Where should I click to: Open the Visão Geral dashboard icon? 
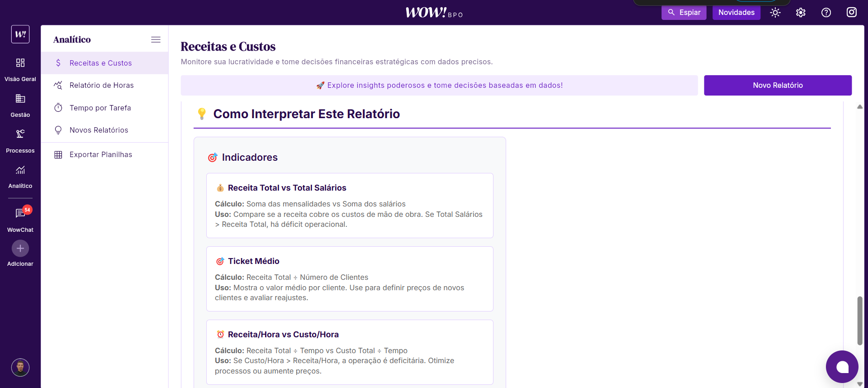click(x=20, y=63)
